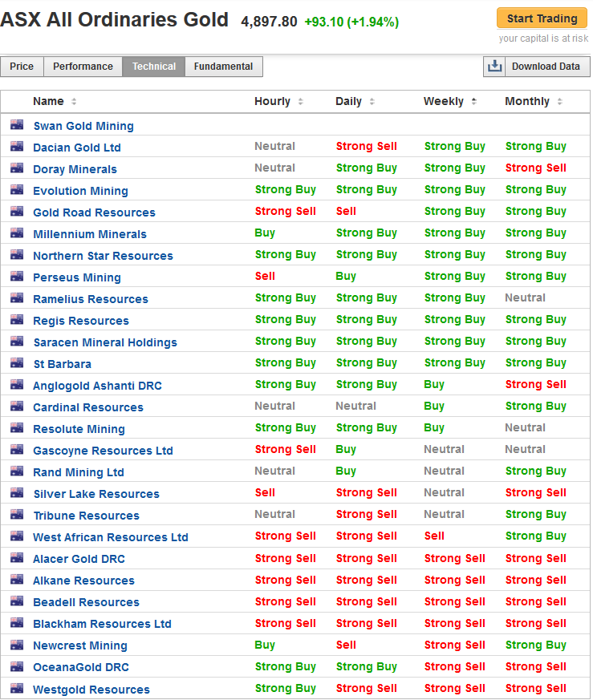
Task: Open Blackham Resources Ltd link
Action: point(103,624)
